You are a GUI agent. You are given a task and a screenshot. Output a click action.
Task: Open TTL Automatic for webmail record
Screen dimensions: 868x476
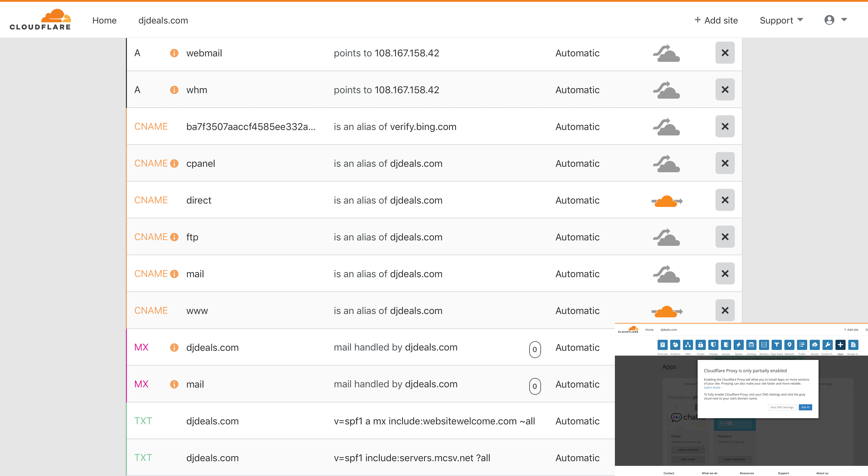pyautogui.click(x=577, y=53)
